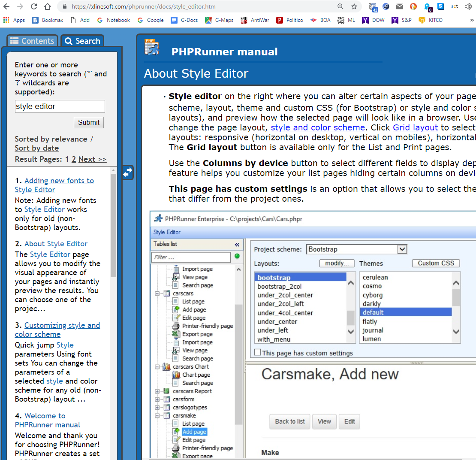Open the Apps shortcut in bookmarks bar

pos(14,20)
